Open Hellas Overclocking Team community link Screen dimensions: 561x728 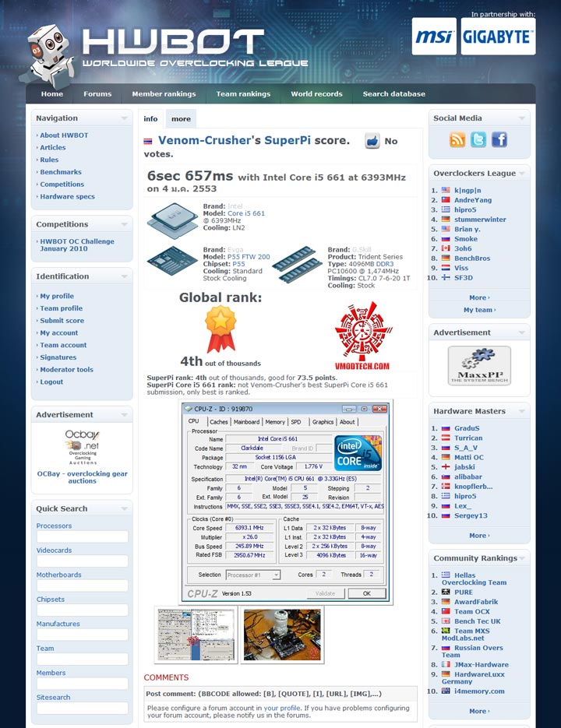point(474,579)
